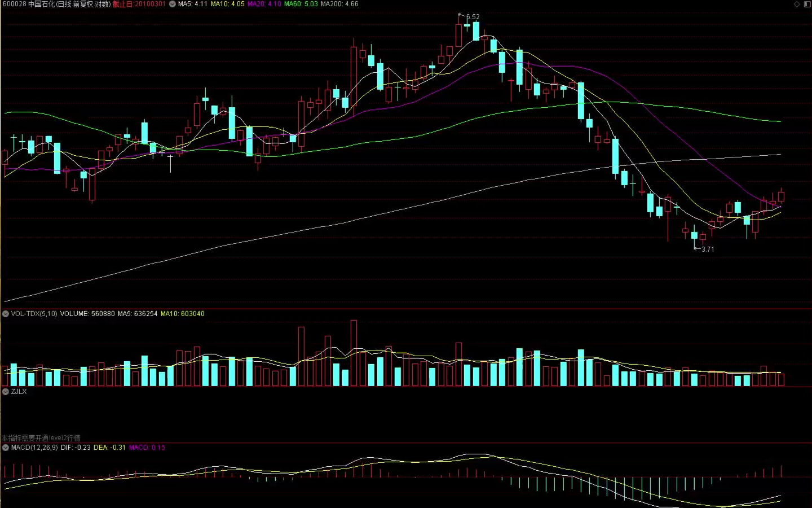Click the ZJLX indicator name

19,391
